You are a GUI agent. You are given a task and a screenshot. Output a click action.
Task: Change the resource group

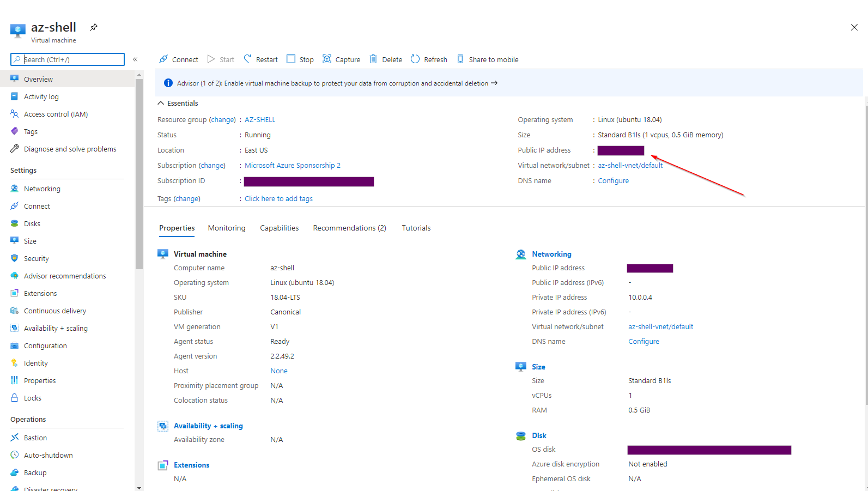[223, 120]
